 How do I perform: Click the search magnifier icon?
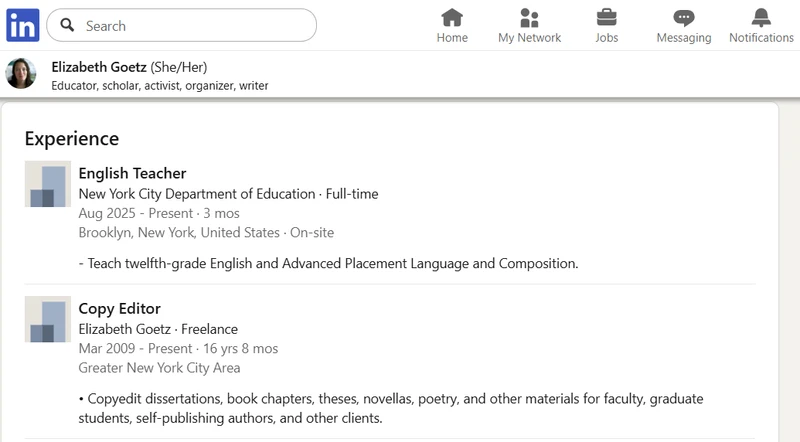(68, 26)
